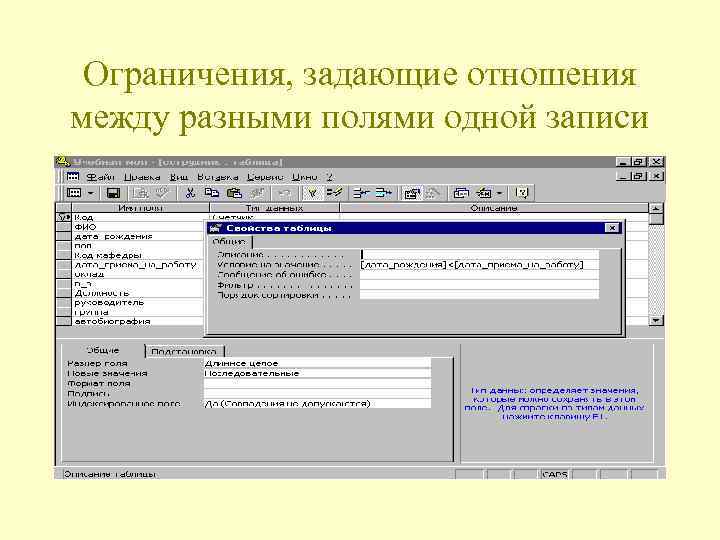Toggle the Primary Key icon

pyautogui.click(x=312, y=193)
